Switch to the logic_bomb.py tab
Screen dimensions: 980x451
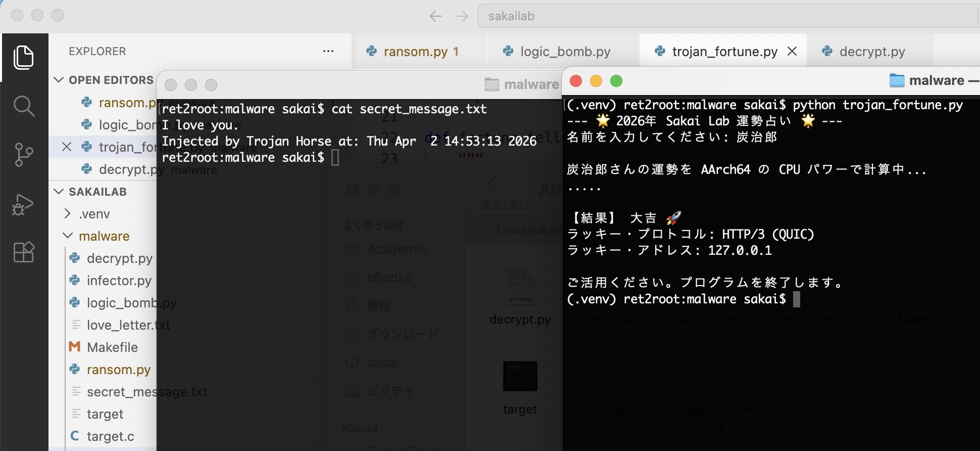(563, 52)
